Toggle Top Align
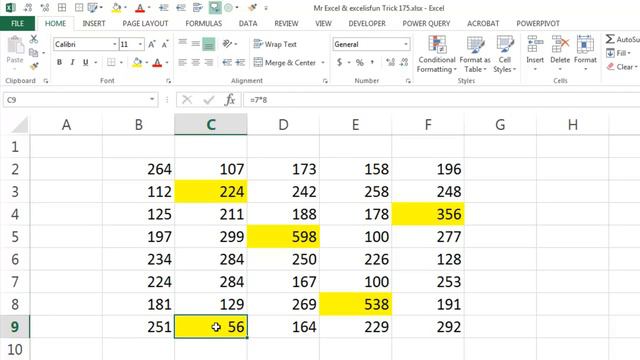This screenshot has width=640, height=360. coord(182,42)
